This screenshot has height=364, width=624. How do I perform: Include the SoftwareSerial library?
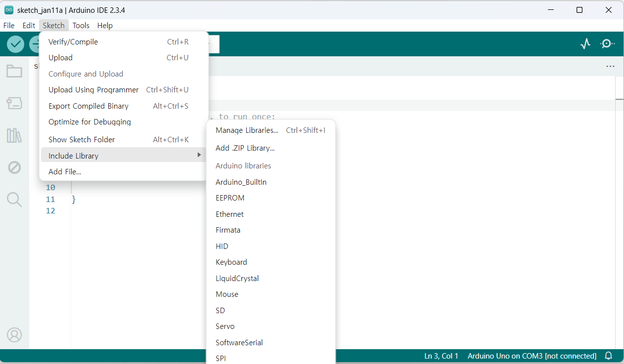point(270,343)
